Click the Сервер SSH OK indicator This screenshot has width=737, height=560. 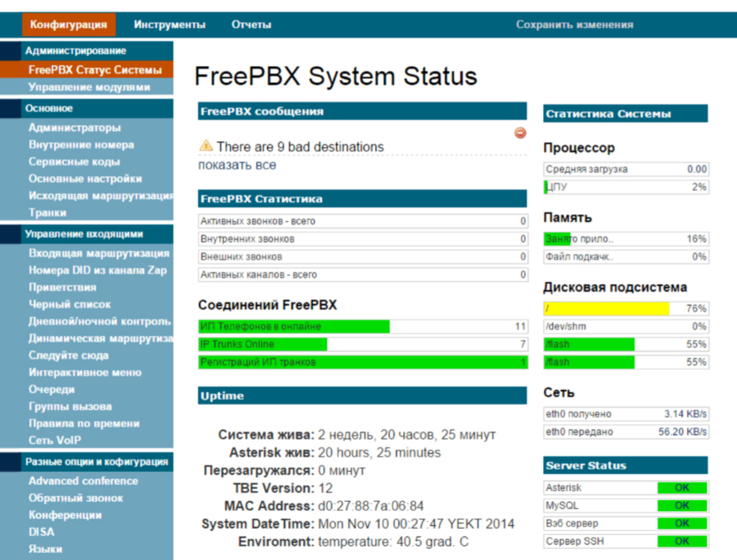pyautogui.click(x=682, y=541)
